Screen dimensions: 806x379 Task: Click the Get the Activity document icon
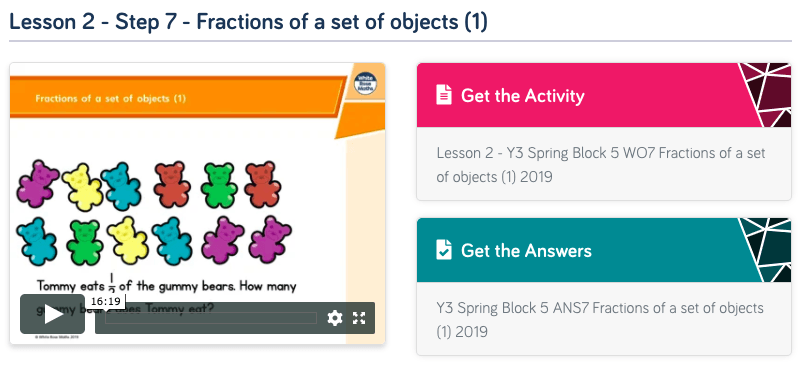click(444, 95)
